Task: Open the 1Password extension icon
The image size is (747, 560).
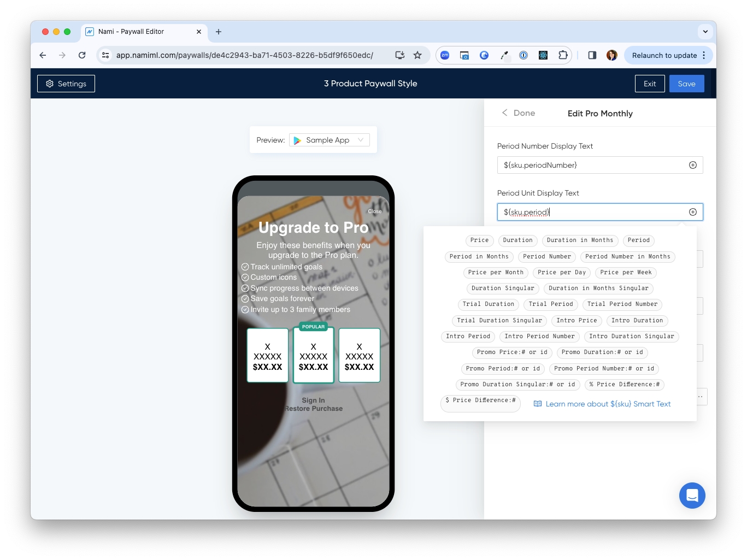Action: pos(524,55)
